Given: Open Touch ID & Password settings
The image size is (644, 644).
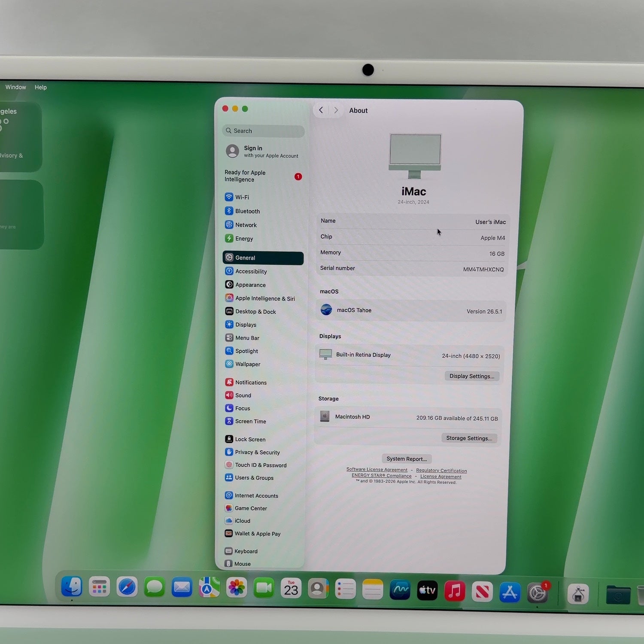Looking at the screenshot, I should click(256, 465).
